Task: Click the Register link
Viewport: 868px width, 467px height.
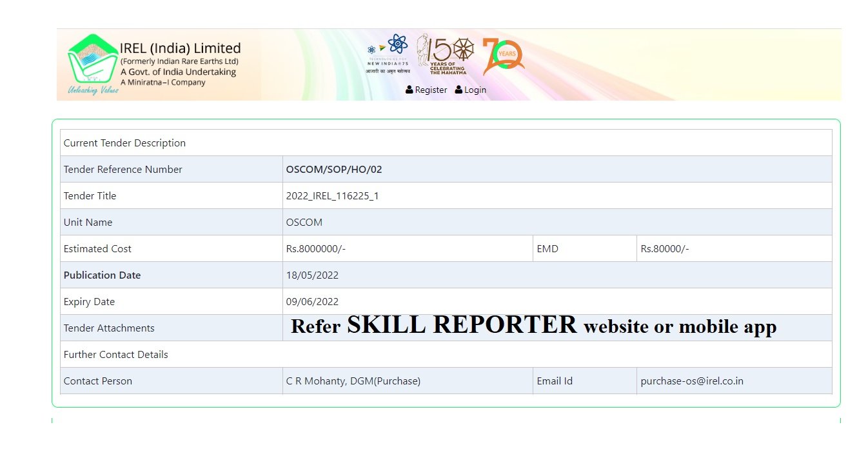Action: coord(431,90)
